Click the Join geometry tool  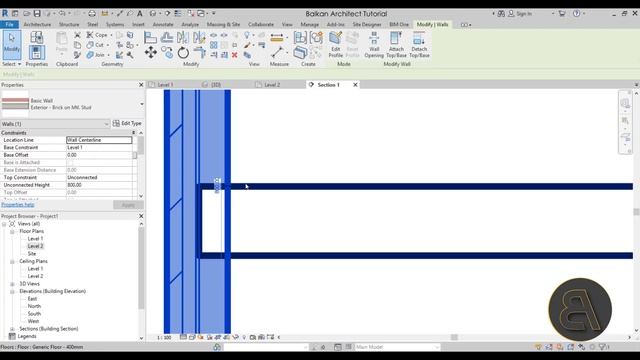97,55
